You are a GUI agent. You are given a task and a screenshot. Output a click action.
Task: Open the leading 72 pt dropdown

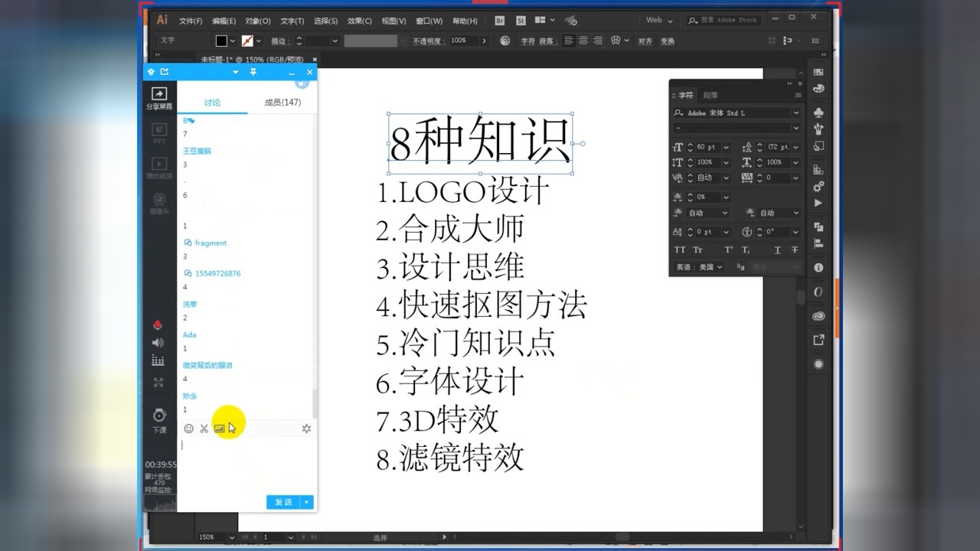795,147
